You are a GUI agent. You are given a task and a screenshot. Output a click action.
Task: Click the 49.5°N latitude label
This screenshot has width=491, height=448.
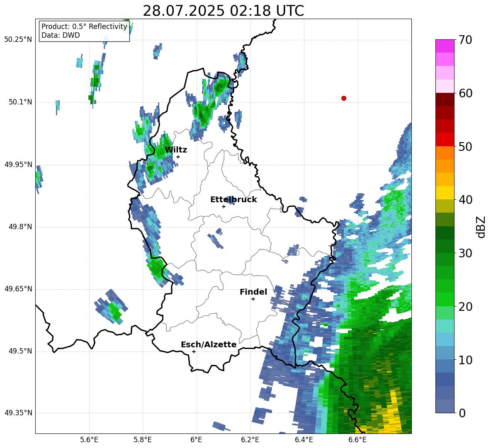20,351
